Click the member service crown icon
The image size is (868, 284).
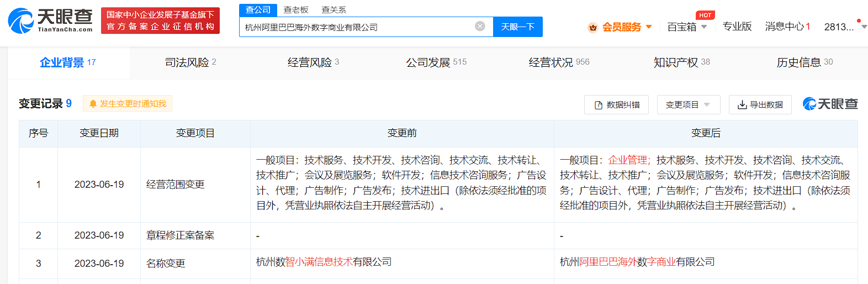[x=593, y=27]
